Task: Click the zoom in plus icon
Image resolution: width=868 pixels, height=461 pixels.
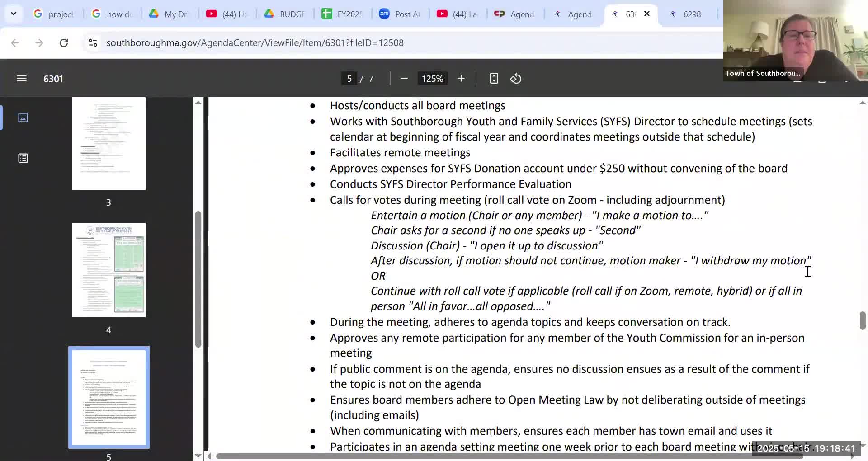Action: [x=461, y=79]
